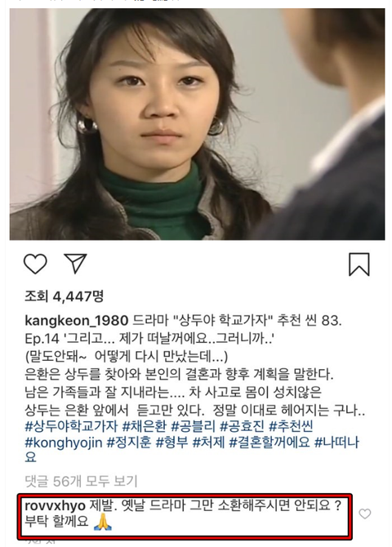392x547 pixels.
Task: Like the rovvxhyo comment heart
Action: (x=365, y=514)
